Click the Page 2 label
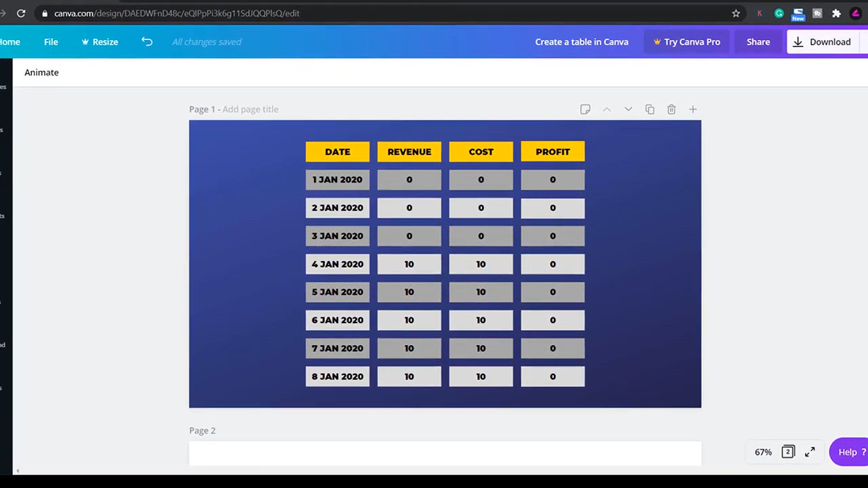This screenshot has width=868, height=488. [x=202, y=431]
